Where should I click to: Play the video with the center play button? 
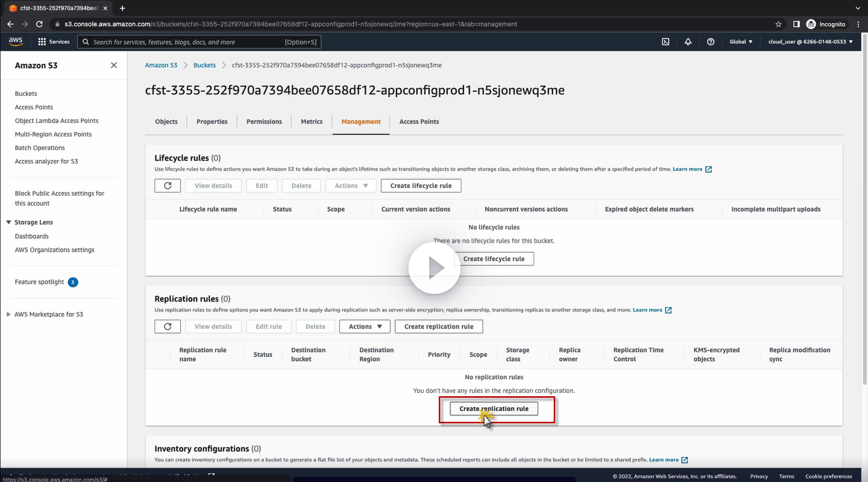(x=434, y=268)
